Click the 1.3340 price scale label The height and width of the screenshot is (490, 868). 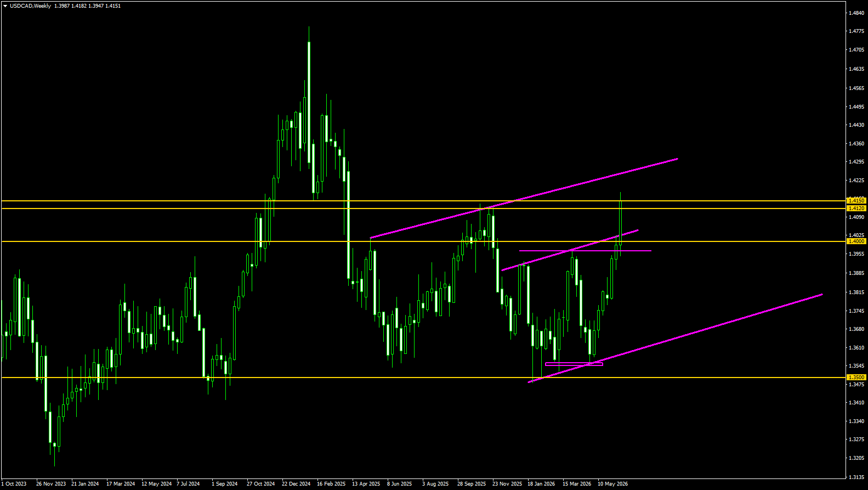[x=856, y=421]
